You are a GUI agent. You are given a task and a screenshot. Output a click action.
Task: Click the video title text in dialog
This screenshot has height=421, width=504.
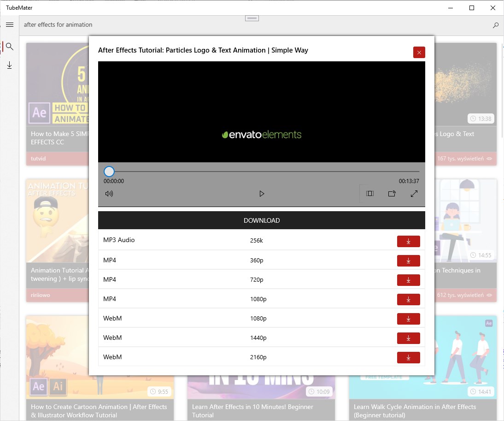(x=203, y=50)
